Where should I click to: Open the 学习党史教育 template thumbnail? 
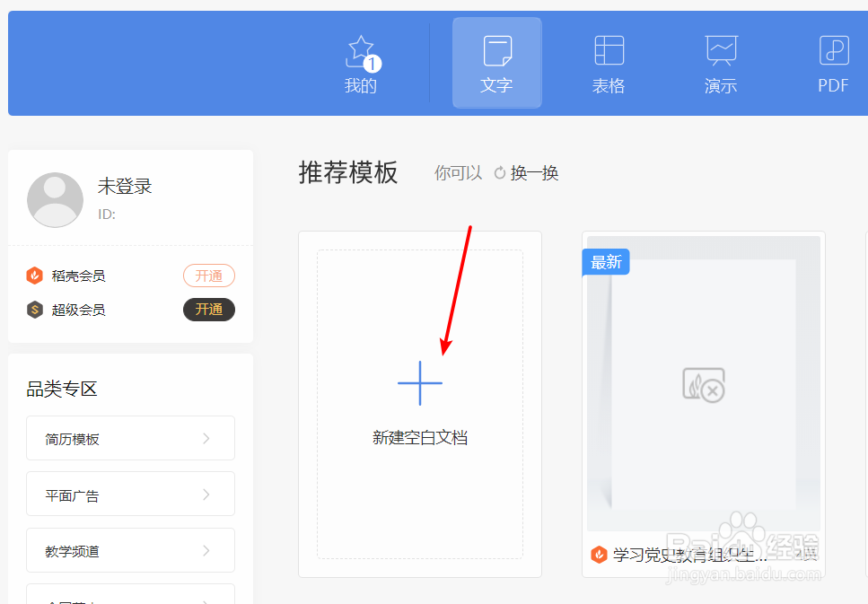tap(703, 386)
